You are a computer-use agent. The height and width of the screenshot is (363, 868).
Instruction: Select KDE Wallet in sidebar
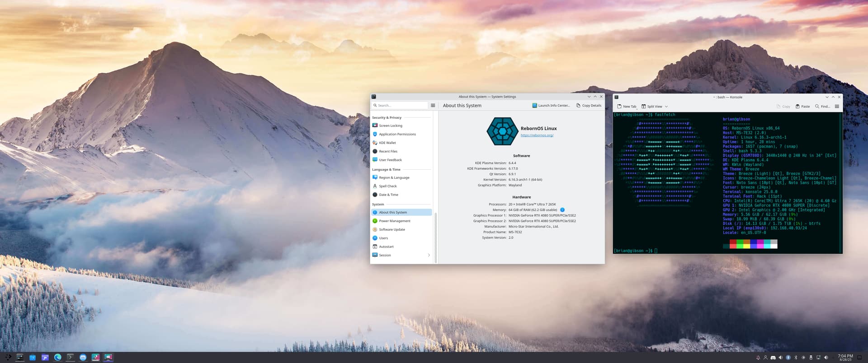(401, 143)
